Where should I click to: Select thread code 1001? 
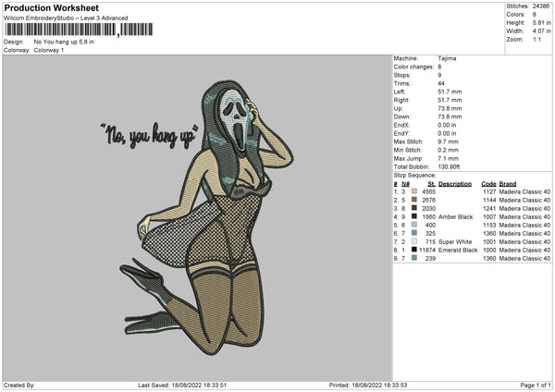489,242
